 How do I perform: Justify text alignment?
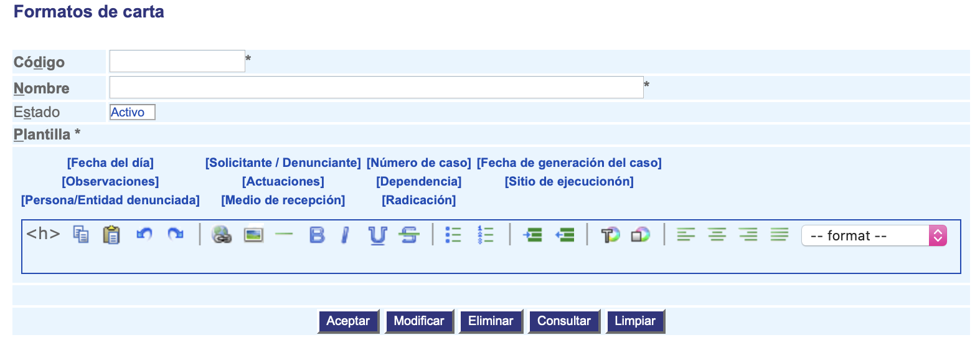[780, 235]
